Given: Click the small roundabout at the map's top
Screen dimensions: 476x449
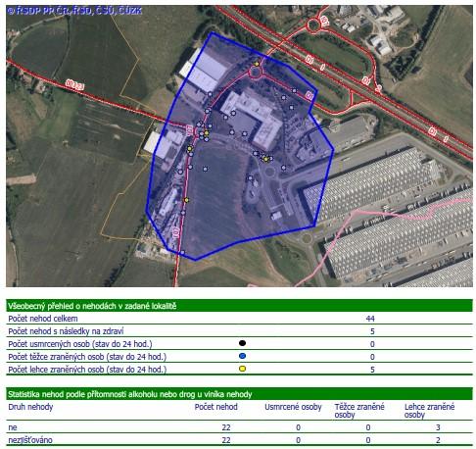Looking at the screenshot, I should [x=313, y=25].
